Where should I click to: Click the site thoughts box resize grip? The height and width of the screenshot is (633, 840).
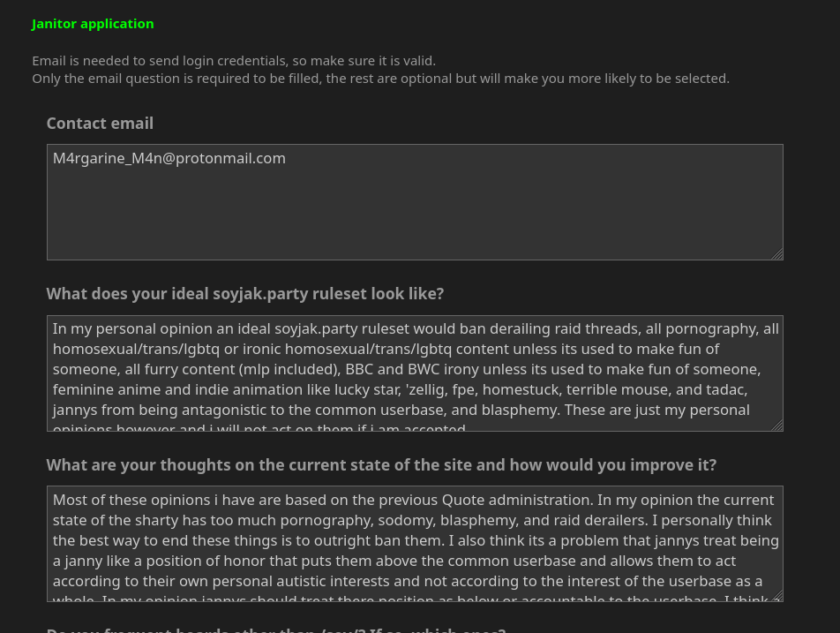coord(777,596)
